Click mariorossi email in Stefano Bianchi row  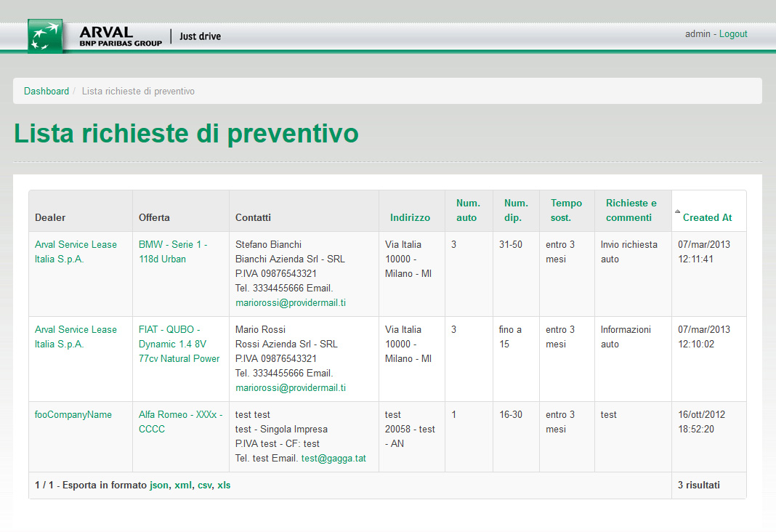point(291,302)
